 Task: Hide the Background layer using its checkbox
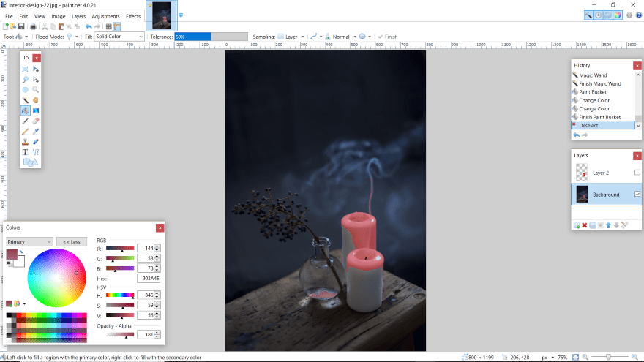coord(637,194)
